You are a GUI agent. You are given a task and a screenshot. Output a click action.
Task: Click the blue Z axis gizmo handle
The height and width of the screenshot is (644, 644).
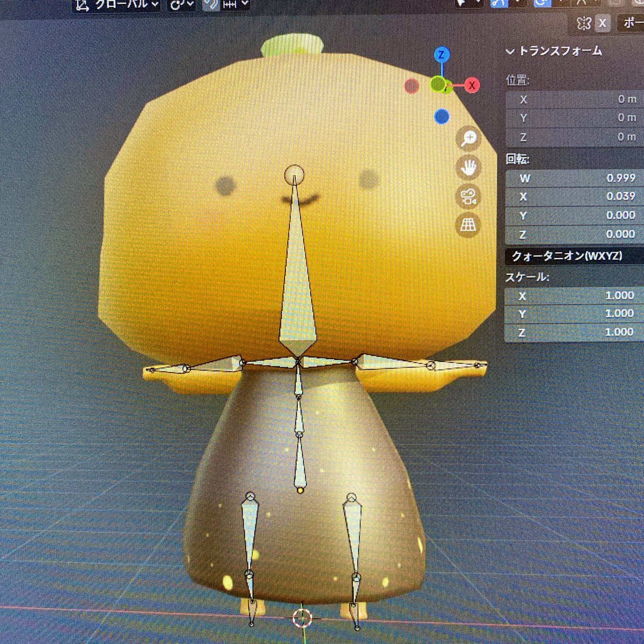(x=442, y=54)
